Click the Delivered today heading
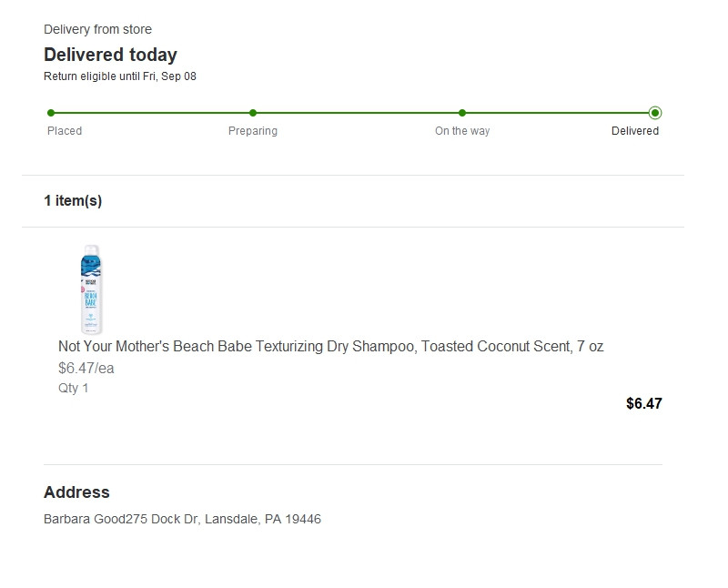Image resolution: width=728 pixels, height=588 pixels. (x=110, y=55)
